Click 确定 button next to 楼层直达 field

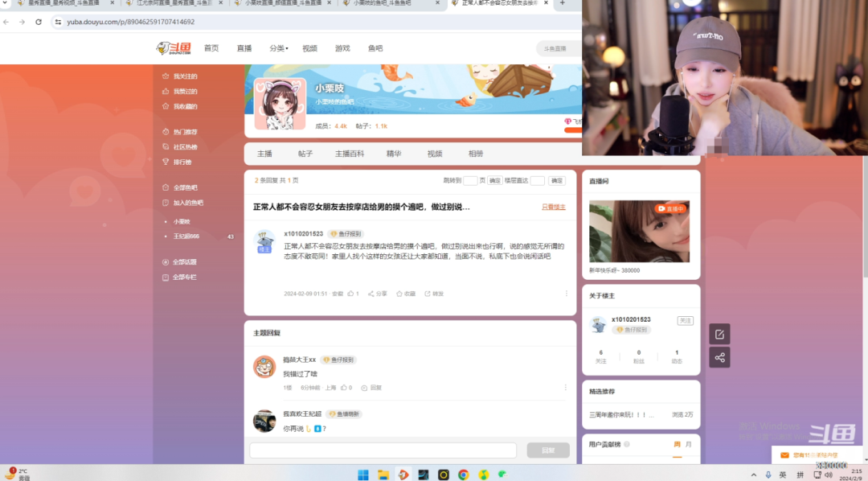tap(557, 181)
